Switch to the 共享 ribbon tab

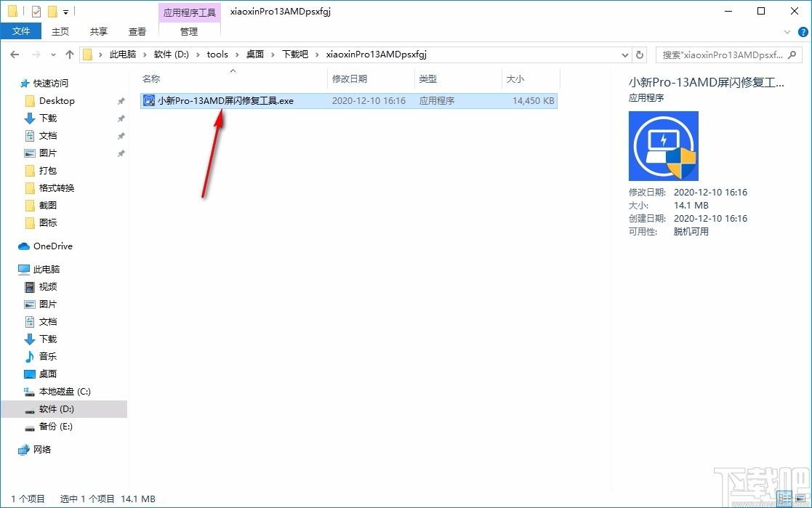tap(98, 31)
